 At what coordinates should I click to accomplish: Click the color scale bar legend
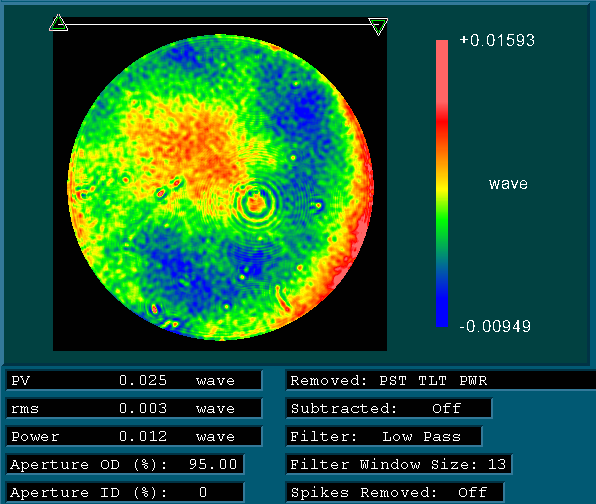click(442, 183)
